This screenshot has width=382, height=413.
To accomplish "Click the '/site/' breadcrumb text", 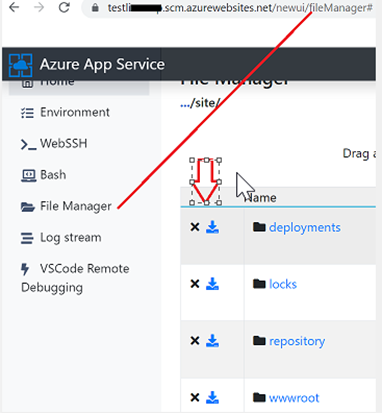I will tap(205, 103).
